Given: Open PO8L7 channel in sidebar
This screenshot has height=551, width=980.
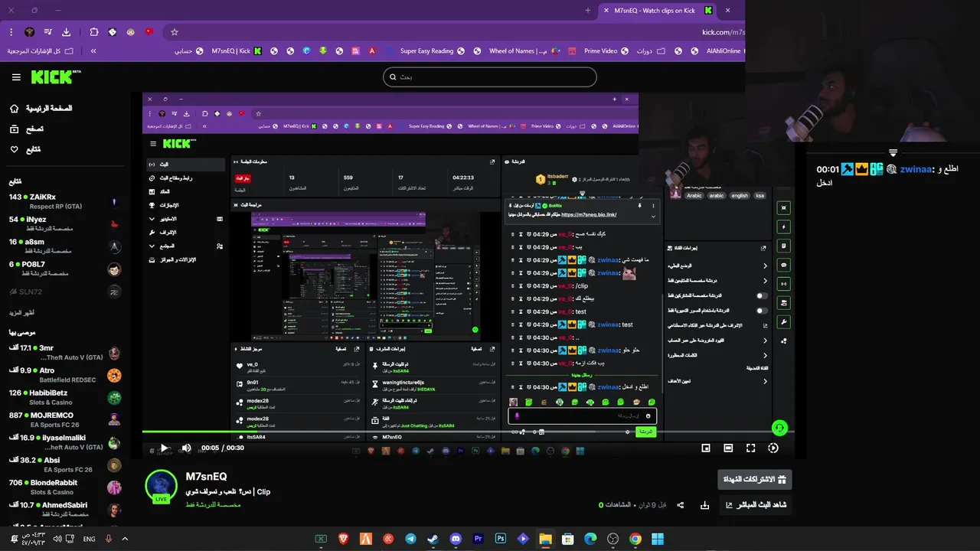Looking at the screenshot, I should [65, 269].
